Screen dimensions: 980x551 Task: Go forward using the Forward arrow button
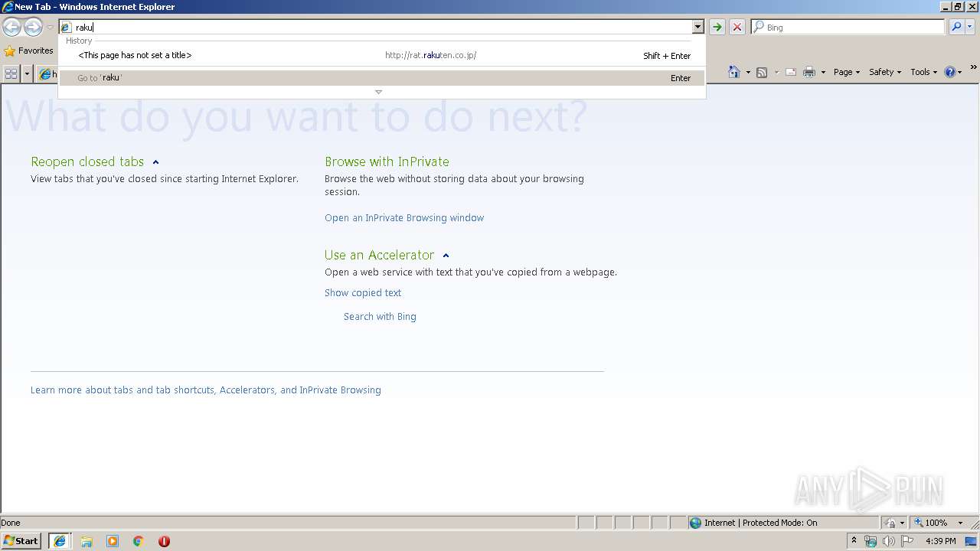pyautogui.click(x=33, y=28)
